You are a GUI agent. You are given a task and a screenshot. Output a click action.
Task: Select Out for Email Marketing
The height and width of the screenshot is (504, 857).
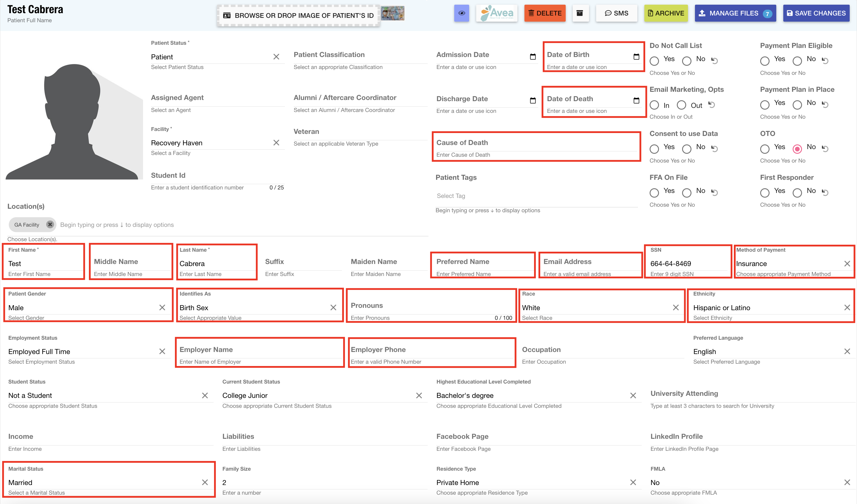point(682,105)
